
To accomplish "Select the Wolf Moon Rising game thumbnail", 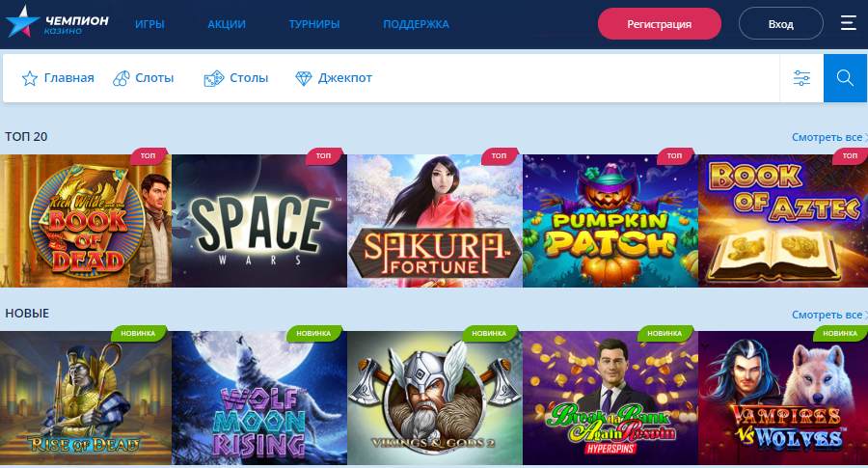I will pos(259,398).
